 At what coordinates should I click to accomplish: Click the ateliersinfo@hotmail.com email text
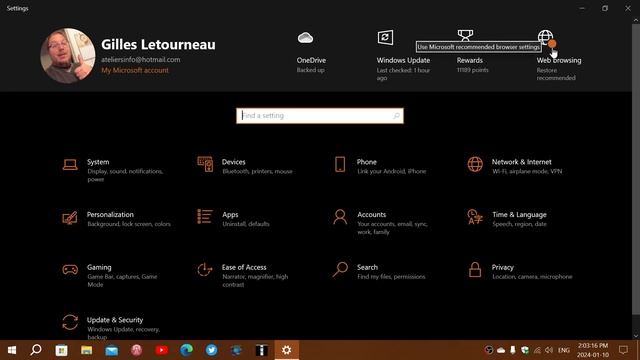141,60
